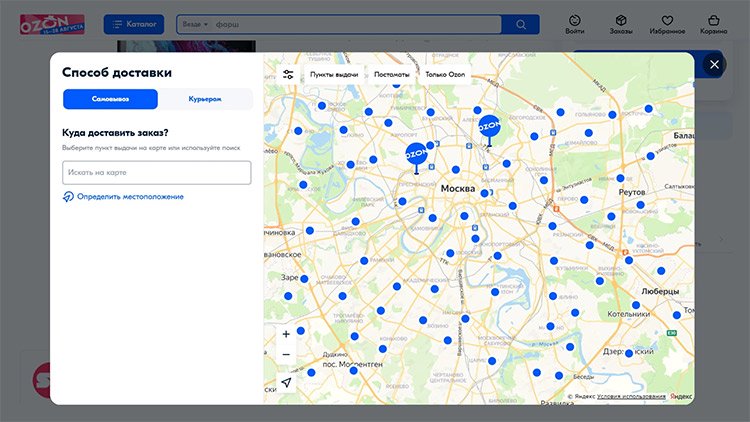
Task: Click the location arrow icon beside Определить местоположение
Action: pyautogui.click(x=68, y=197)
